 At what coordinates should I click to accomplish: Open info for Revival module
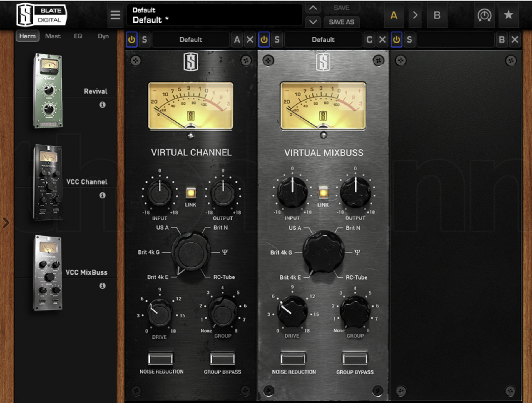pyautogui.click(x=102, y=105)
